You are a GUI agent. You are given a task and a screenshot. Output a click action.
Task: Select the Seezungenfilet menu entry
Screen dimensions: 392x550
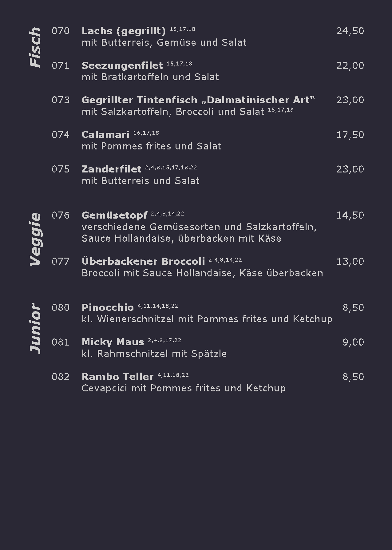tap(122, 65)
